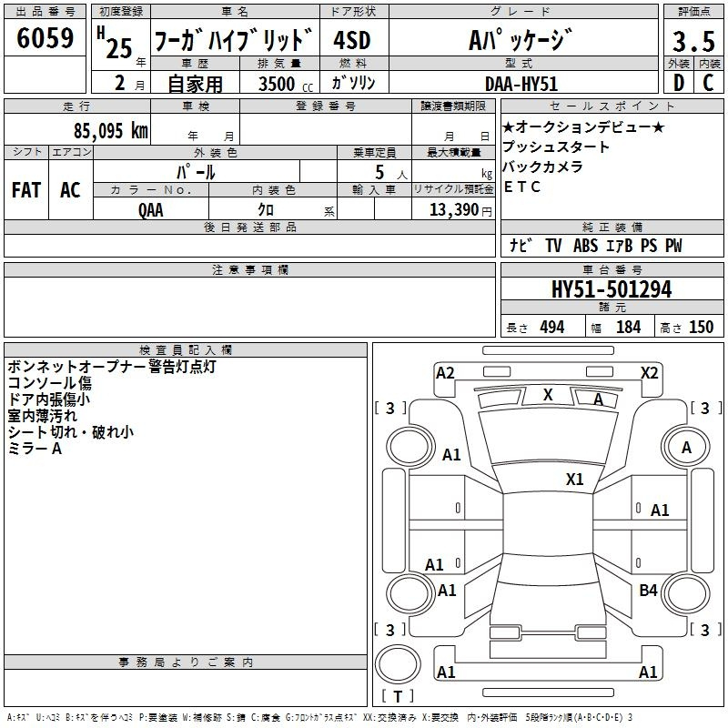This screenshot has width=728, height=728.
Task: Click the 後日発送部品 section header
Action: [x=249, y=227]
